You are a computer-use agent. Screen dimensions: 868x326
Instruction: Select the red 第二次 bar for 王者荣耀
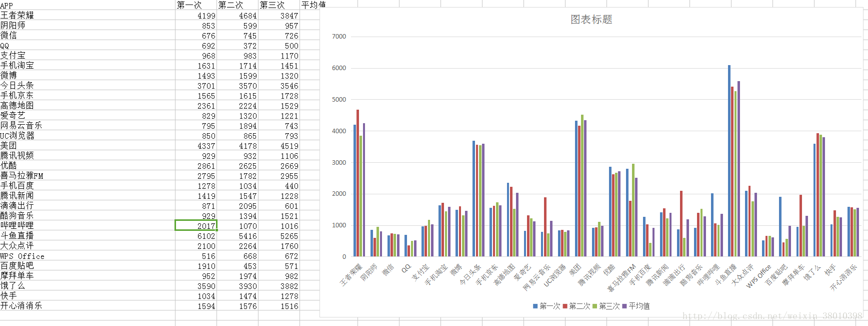click(x=357, y=183)
